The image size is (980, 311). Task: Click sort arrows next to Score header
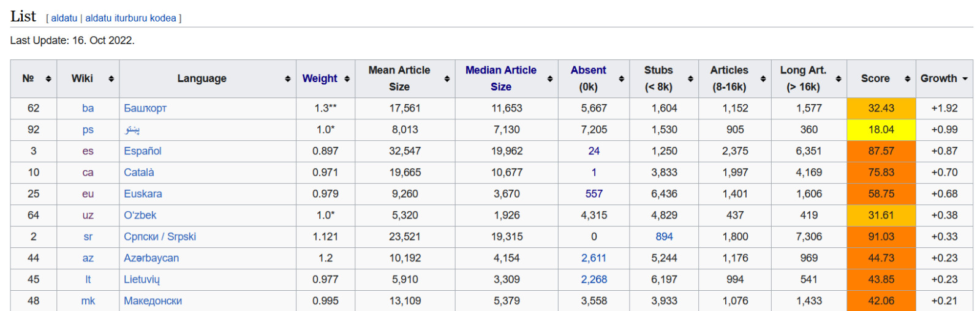click(907, 79)
